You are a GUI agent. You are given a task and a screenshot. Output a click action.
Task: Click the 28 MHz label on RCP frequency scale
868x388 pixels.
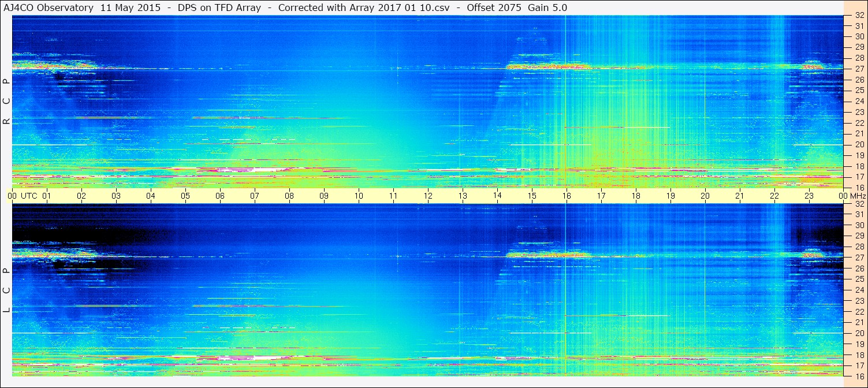click(x=859, y=58)
